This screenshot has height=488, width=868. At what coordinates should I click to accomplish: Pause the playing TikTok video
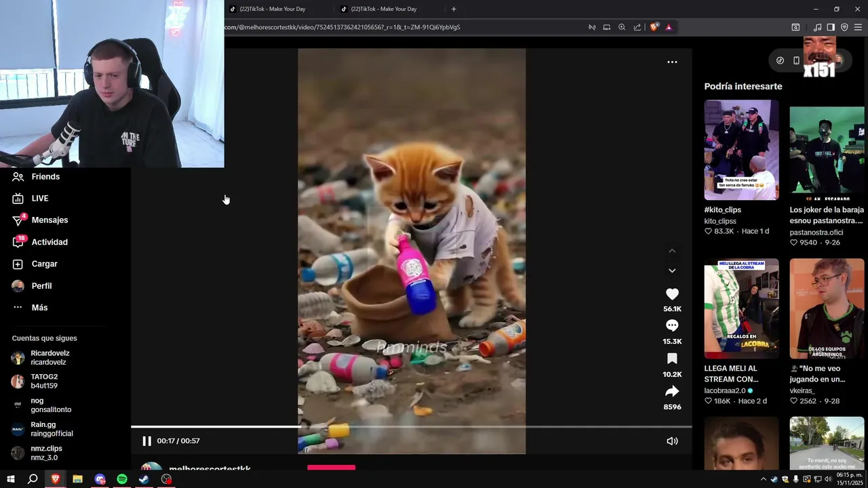click(x=146, y=441)
